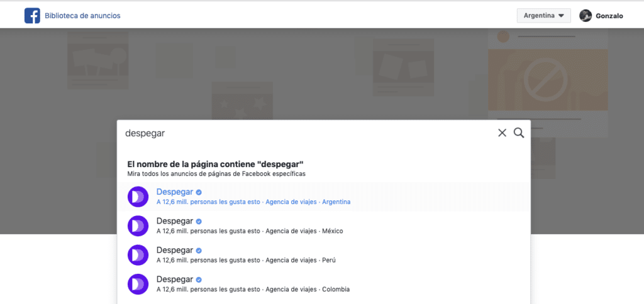Select Despegar Perú page result

[324, 255]
